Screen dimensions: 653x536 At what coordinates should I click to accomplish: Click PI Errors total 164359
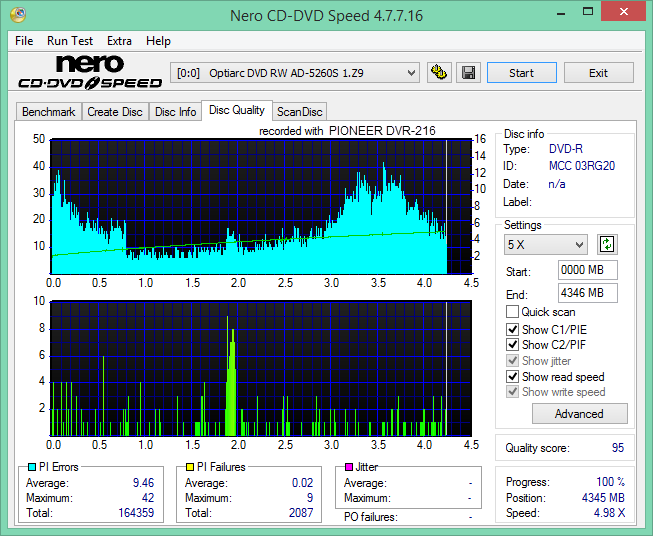point(136,513)
